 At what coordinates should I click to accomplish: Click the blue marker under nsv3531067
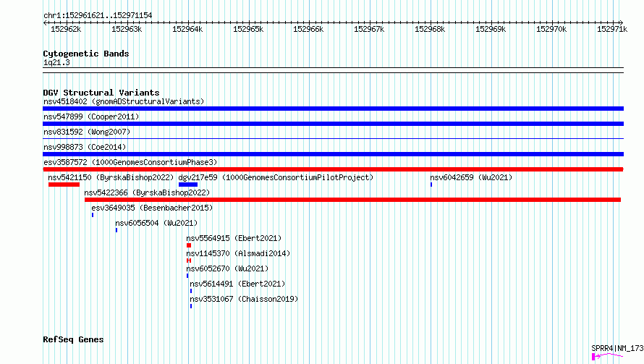pyautogui.click(x=191, y=306)
